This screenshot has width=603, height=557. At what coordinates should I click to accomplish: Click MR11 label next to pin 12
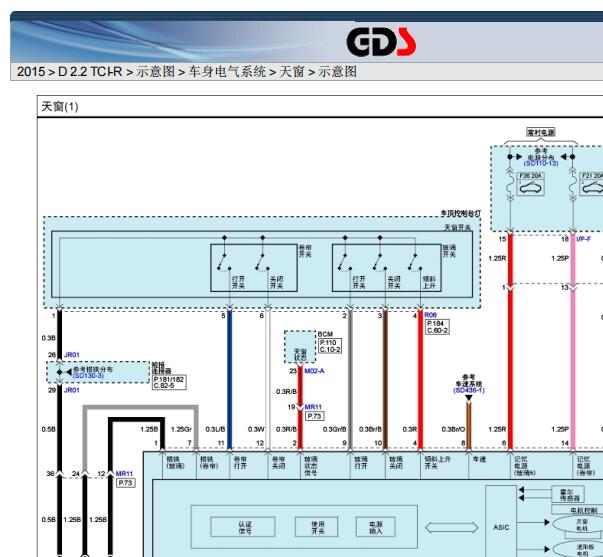coord(124,474)
